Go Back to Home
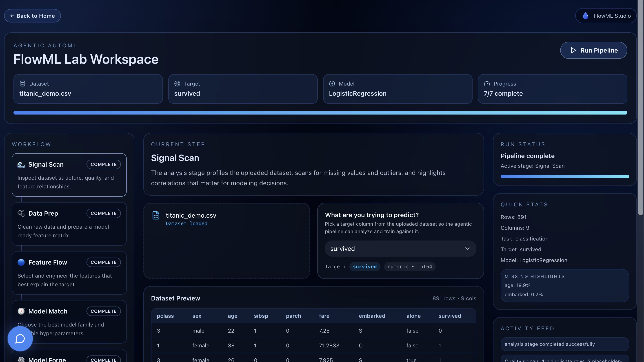 point(33,16)
